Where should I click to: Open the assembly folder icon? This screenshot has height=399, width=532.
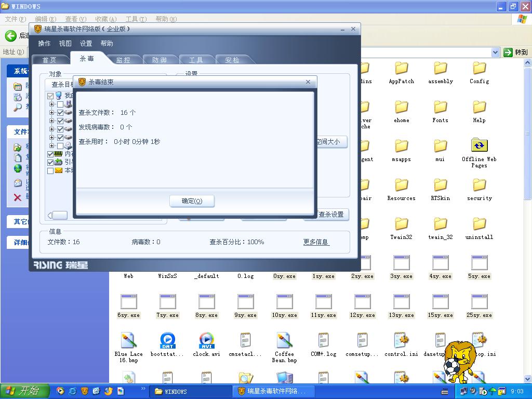[x=441, y=68]
